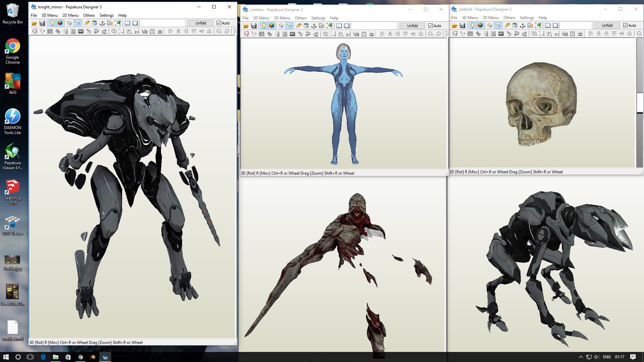Click undo arrow icon in cortana toolbar

click(x=308, y=34)
